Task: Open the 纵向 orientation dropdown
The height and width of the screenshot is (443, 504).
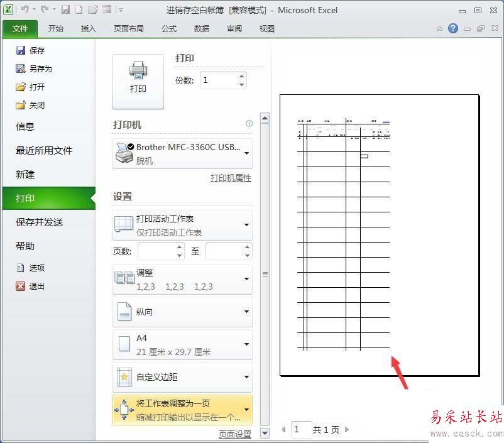Action: [182, 312]
